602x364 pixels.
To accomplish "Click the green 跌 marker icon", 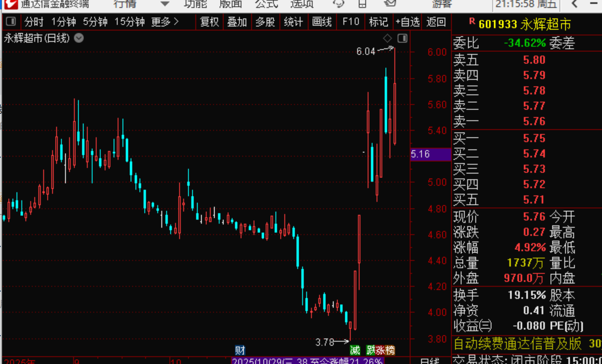I will coord(371,350).
